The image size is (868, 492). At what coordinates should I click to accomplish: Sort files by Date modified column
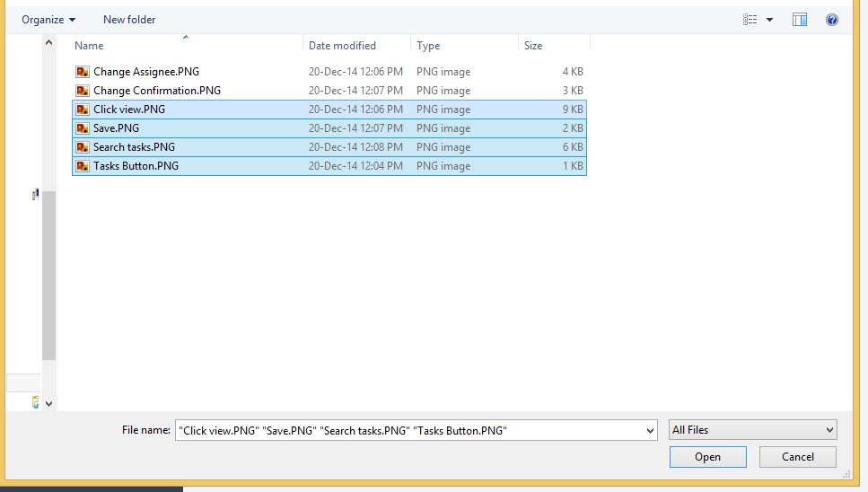click(342, 46)
